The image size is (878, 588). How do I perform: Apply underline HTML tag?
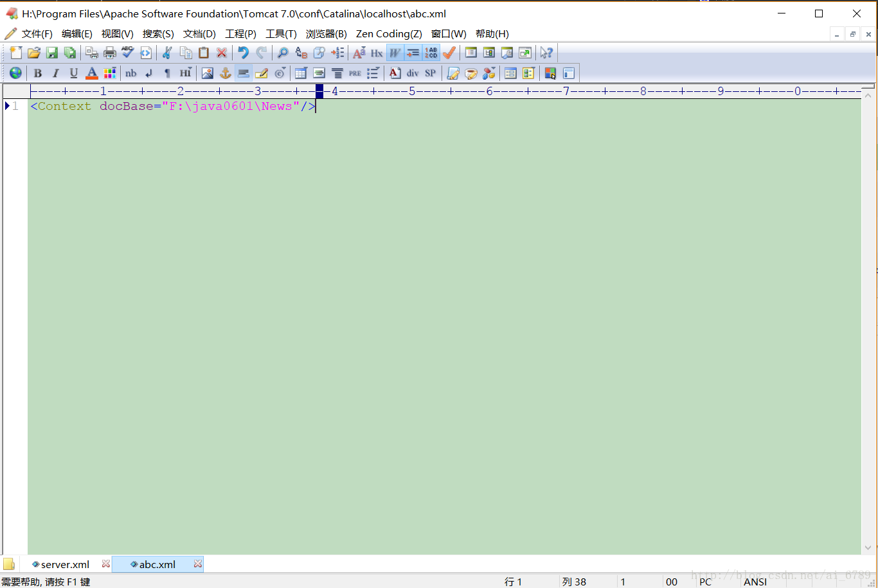[74, 73]
